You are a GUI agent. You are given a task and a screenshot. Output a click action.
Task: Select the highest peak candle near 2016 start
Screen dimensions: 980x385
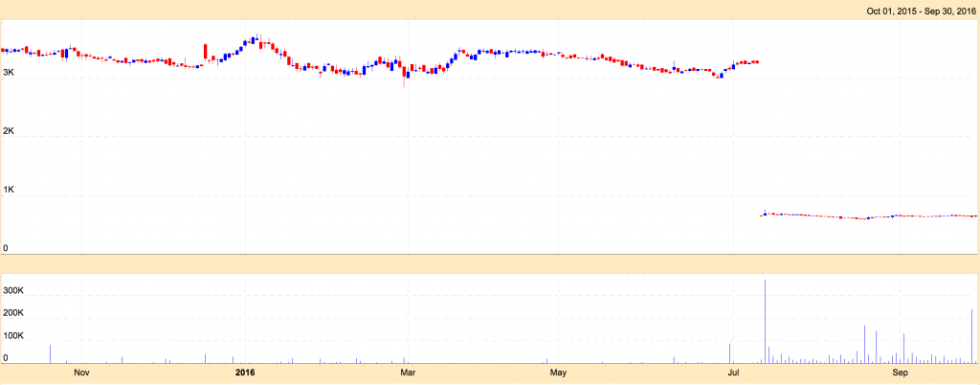[x=258, y=38]
